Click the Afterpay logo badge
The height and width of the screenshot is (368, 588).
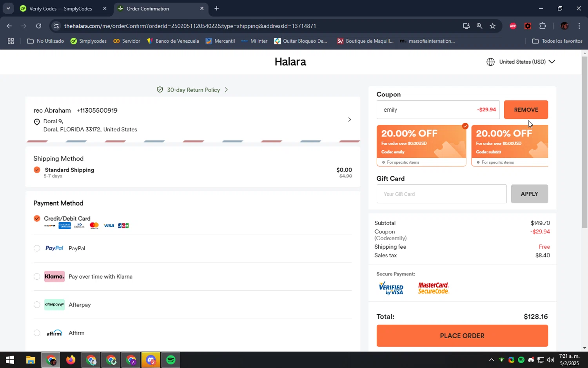(54, 305)
